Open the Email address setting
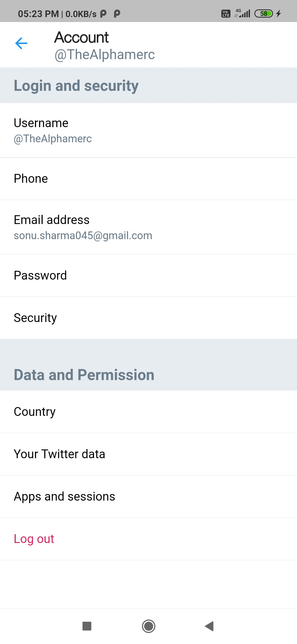The height and width of the screenshot is (644, 297). pyautogui.click(x=148, y=227)
